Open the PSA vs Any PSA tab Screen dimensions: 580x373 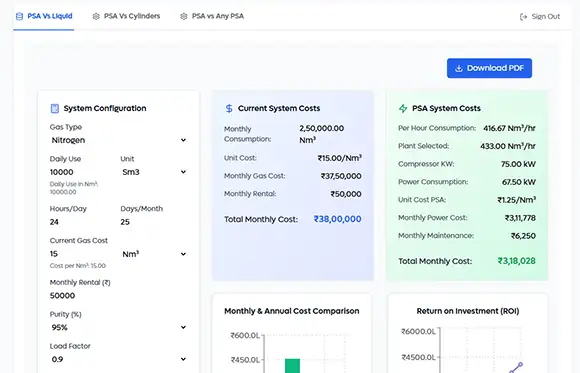pos(212,16)
